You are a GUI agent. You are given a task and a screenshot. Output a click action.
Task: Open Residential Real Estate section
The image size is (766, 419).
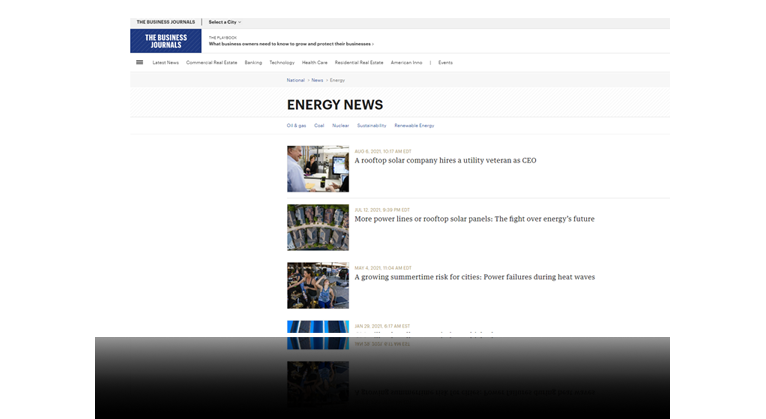point(359,63)
